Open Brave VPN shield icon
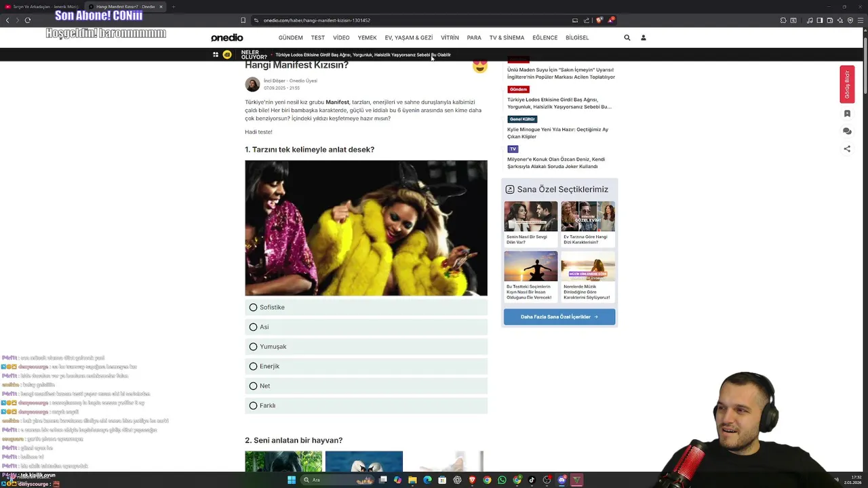Viewport: 868px width, 488px height. (850, 20)
